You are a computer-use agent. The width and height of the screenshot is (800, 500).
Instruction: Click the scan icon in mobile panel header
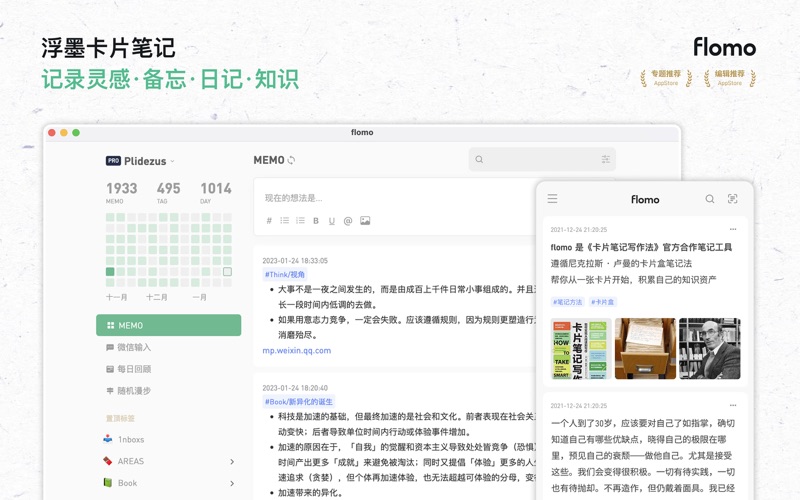point(733,198)
